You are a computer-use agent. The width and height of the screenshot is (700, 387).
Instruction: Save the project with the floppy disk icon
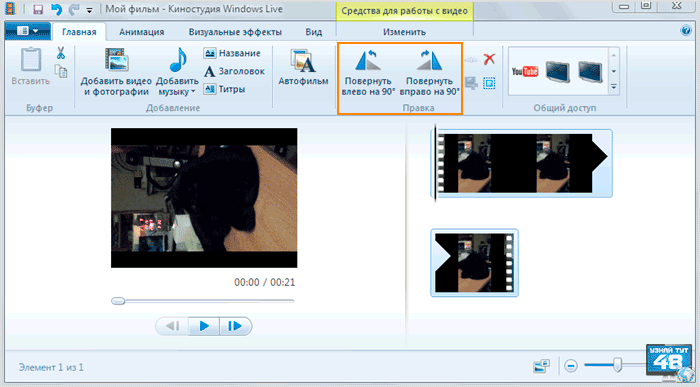pos(38,9)
